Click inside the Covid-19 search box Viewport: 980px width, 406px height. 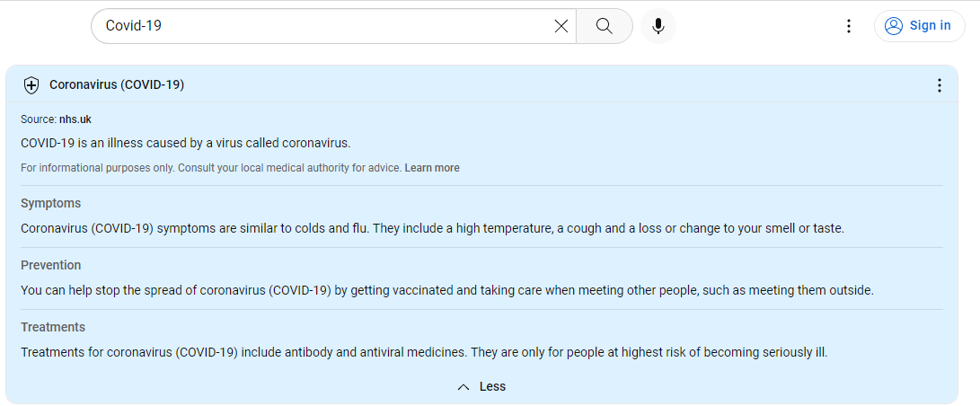(x=323, y=26)
